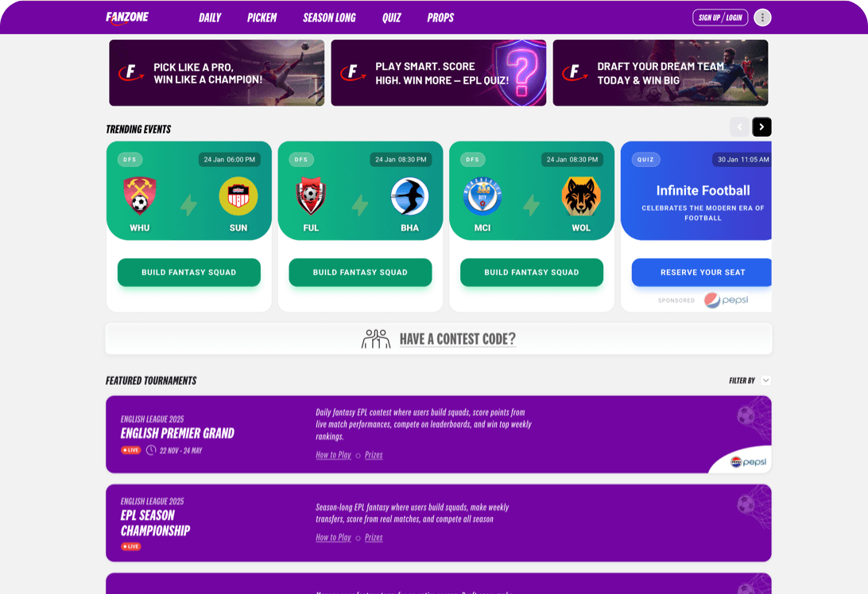Click the Fanzone logo in header
Viewport: 868px width, 594px height.
127,17
